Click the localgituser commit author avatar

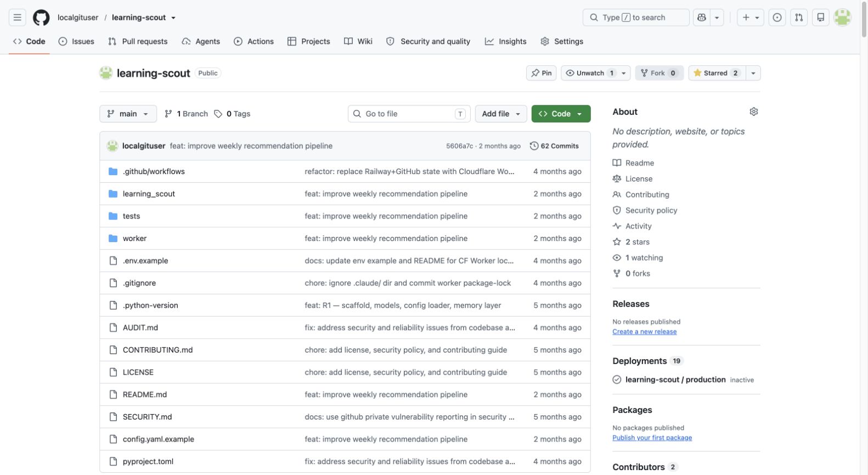point(112,146)
